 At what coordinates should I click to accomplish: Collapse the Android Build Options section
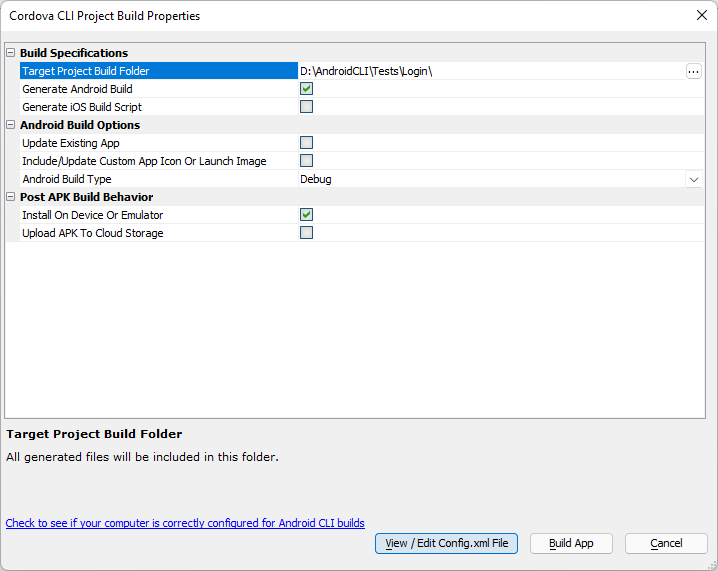(x=11, y=125)
